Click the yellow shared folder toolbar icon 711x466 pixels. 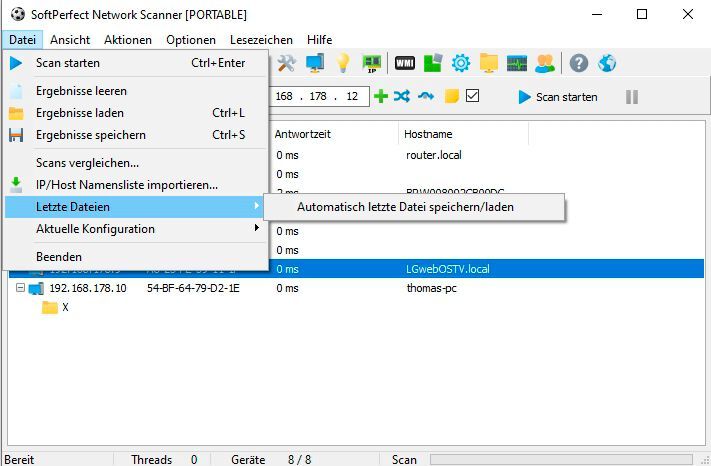coord(489,63)
